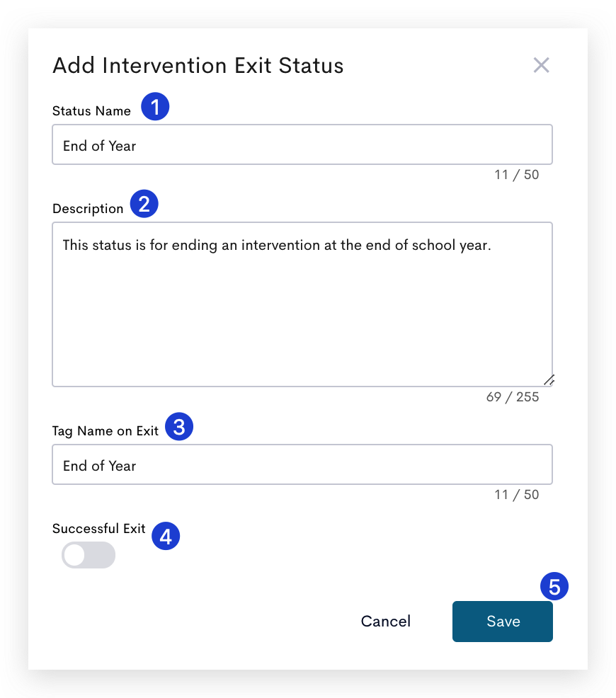The width and height of the screenshot is (616, 698).
Task: Click the numbered badge 3 marker
Action: coord(179,426)
